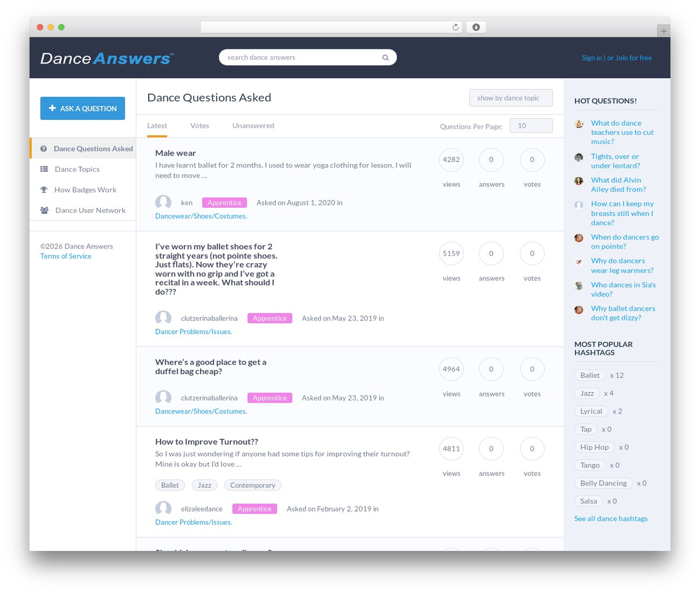Click the browser address bar
The height and width of the screenshot is (593, 700).
[331, 27]
